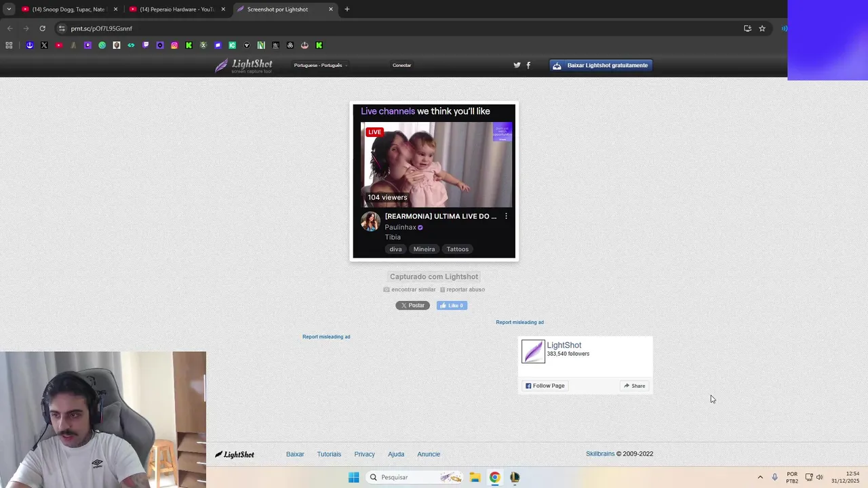This screenshot has width=868, height=488.
Task: Click the diva tag
Action: 395,249
